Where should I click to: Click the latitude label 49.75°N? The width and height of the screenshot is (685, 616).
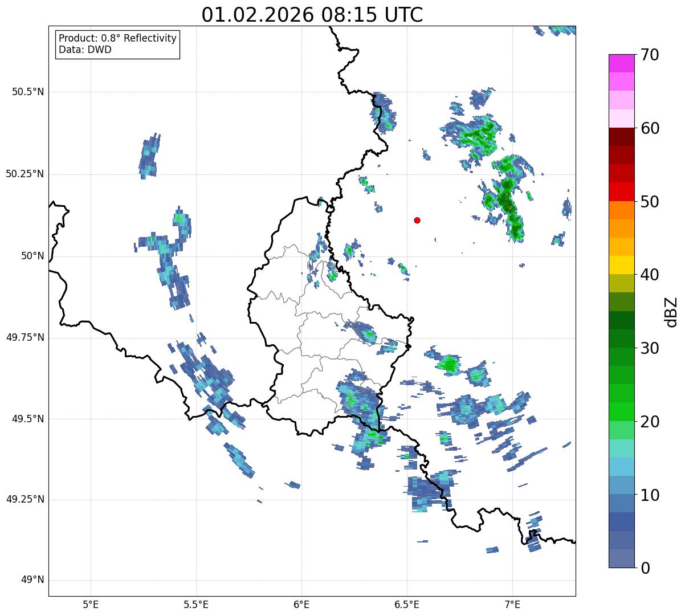point(25,337)
